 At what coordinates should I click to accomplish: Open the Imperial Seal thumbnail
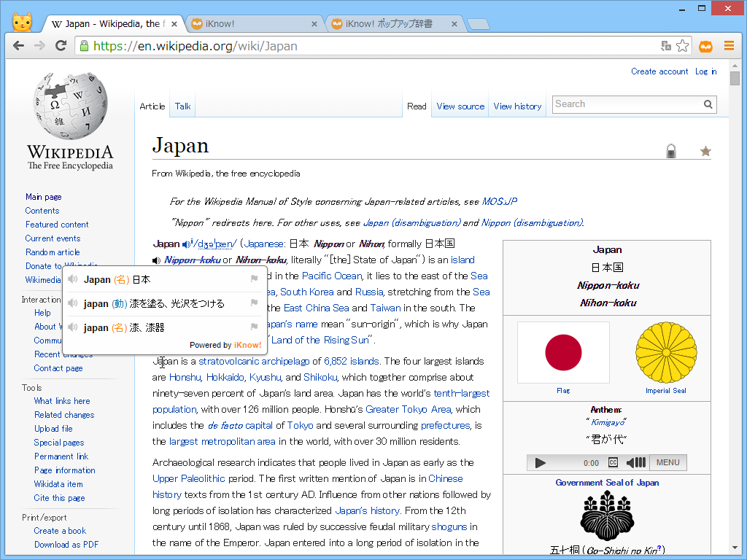[666, 352]
